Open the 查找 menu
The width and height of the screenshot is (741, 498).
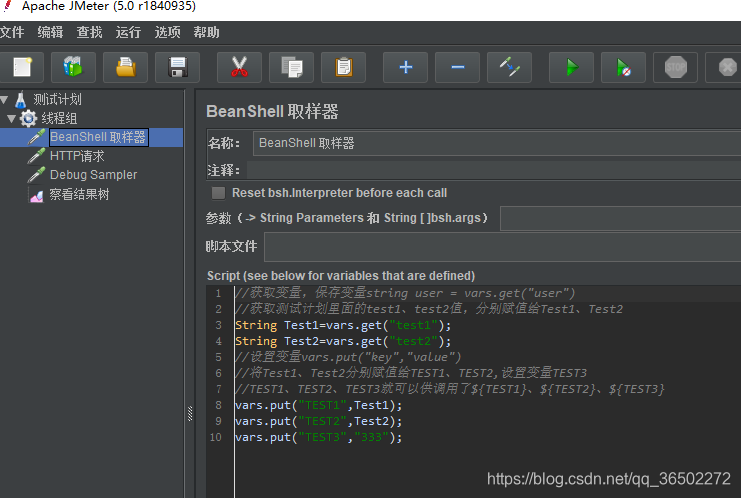click(89, 32)
